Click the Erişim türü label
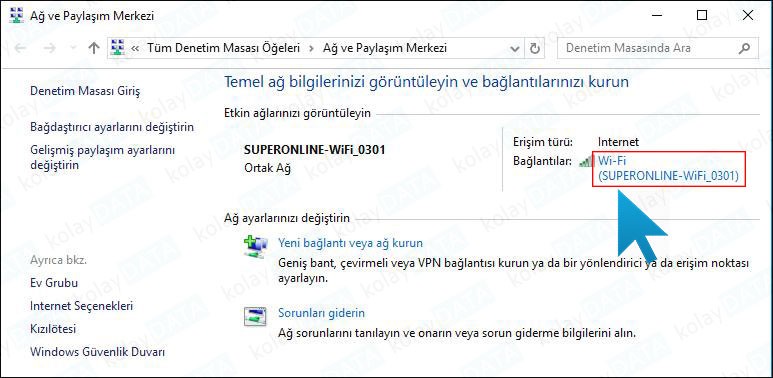 tap(543, 142)
